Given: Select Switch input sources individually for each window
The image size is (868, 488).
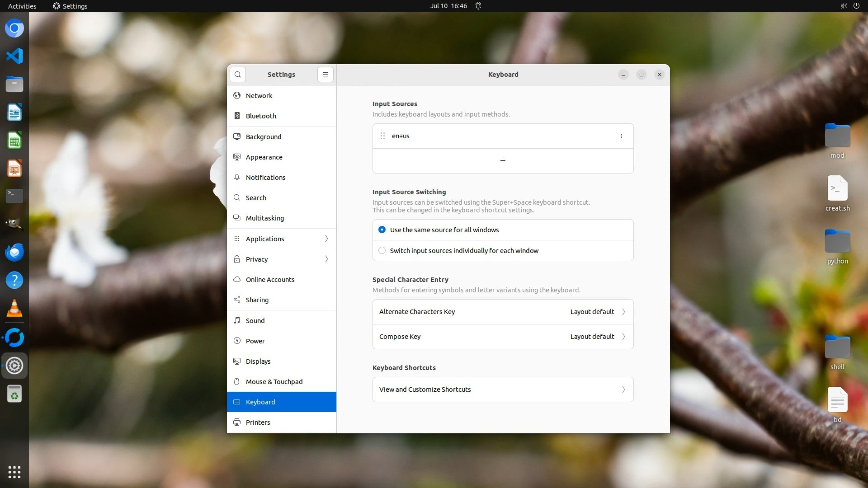Looking at the screenshot, I should point(382,251).
